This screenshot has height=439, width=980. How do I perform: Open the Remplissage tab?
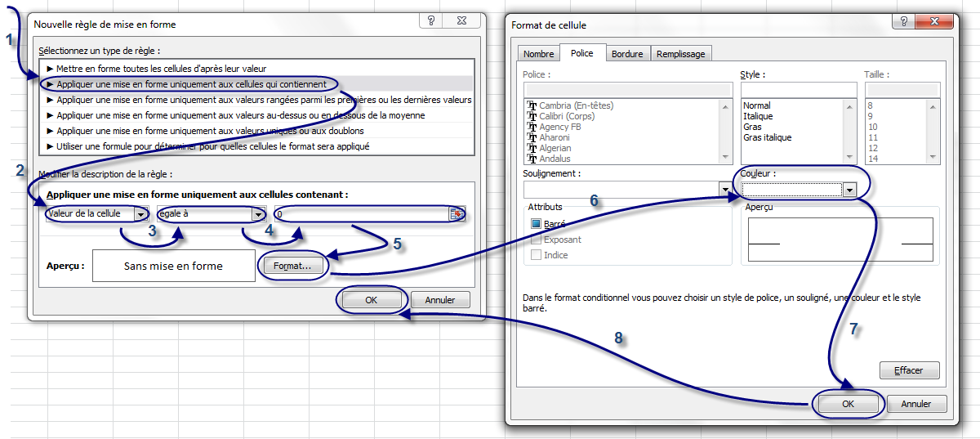[680, 54]
